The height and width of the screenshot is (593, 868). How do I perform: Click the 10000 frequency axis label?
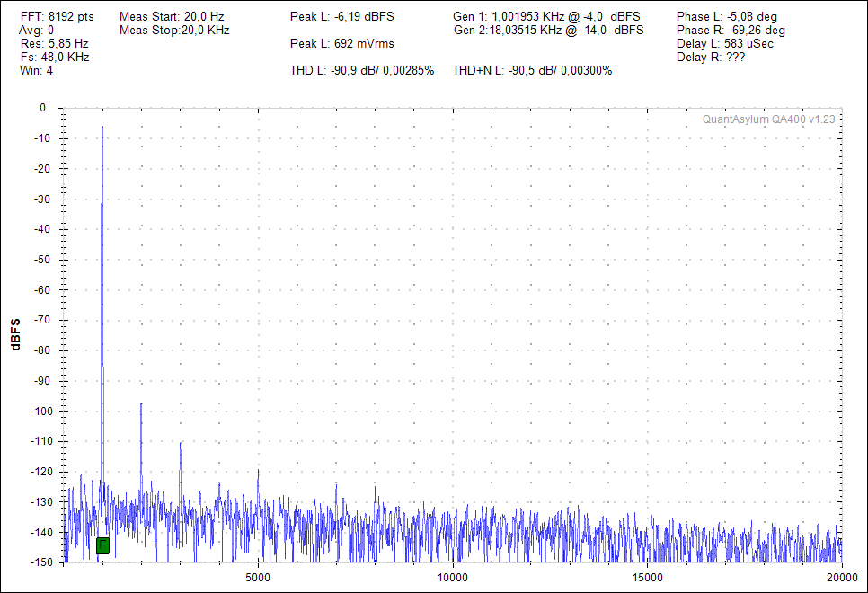(453, 578)
